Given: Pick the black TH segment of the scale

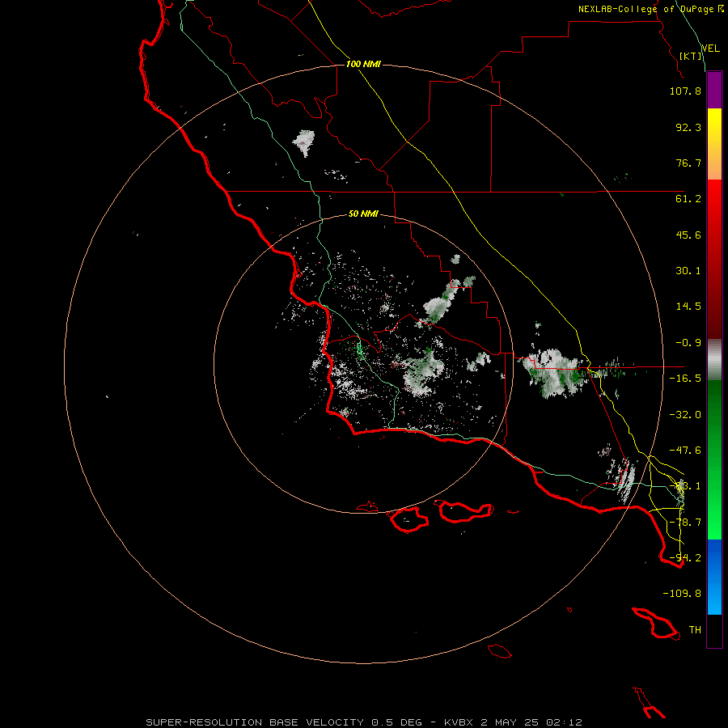Looking at the screenshot, I should coord(714,631).
